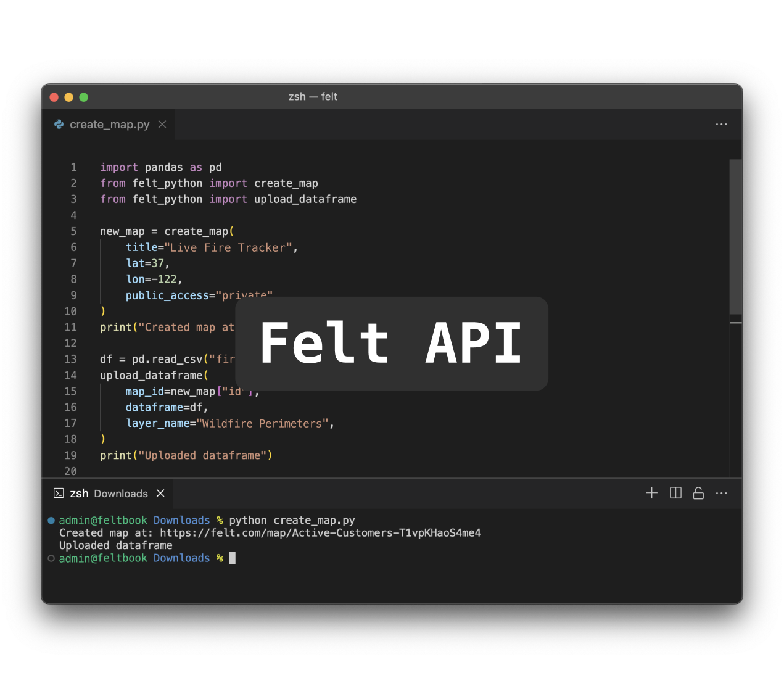The width and height of the screenshot is (784, 686).
Task: Open the felt.com map URL in terminal
Action: (320, 533)
